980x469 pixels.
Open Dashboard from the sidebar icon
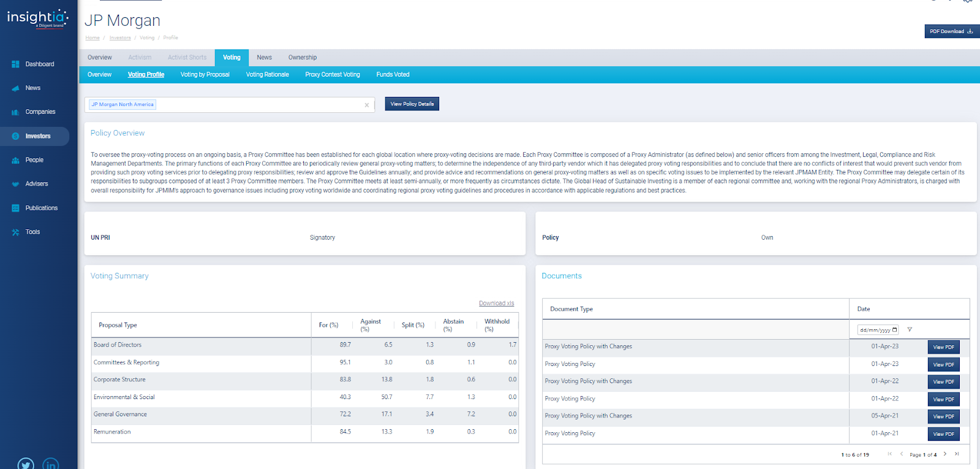click(x=15, y=64)
